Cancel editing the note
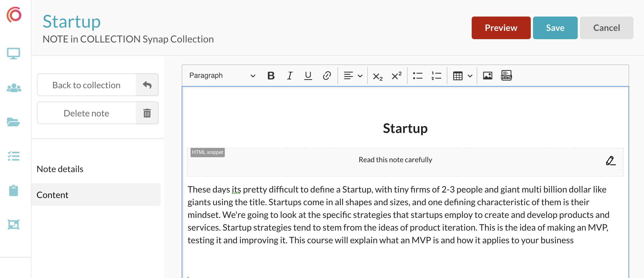 (606, 28)
